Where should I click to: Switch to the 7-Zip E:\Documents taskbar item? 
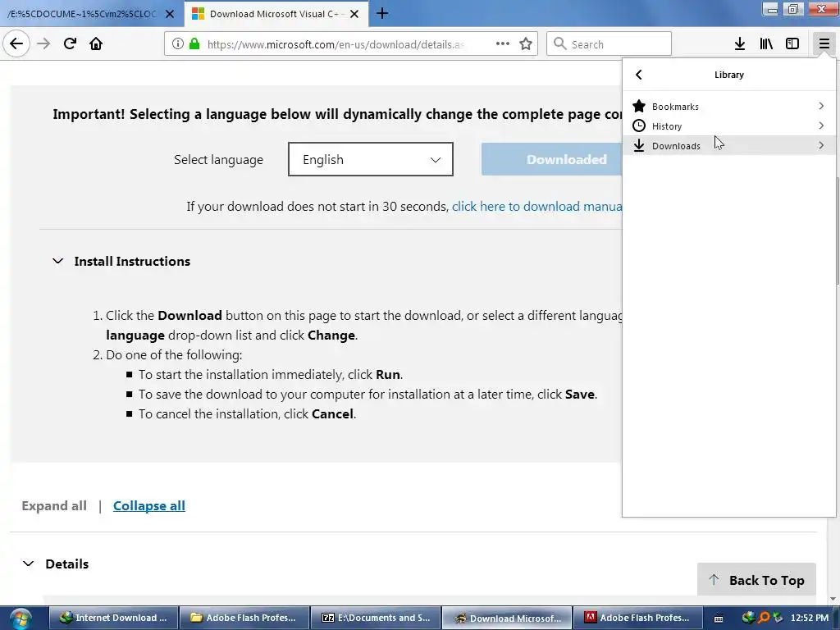(x=376, y=618)
